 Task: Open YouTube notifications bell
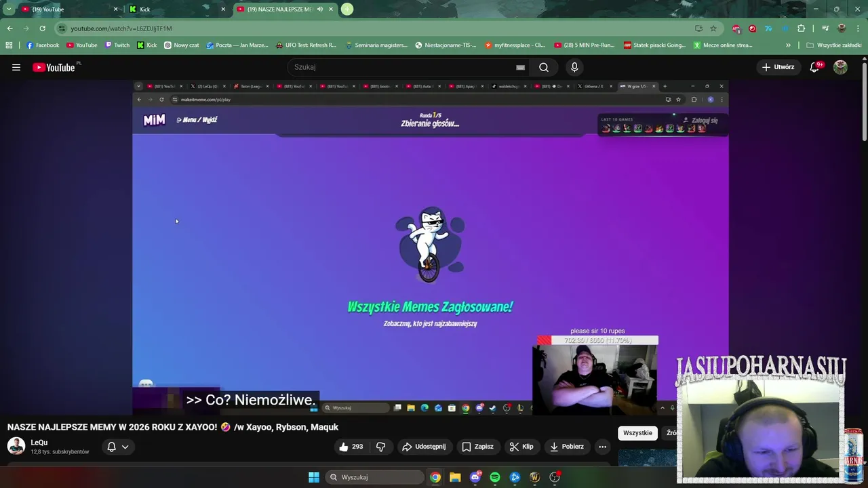[815, 67]
